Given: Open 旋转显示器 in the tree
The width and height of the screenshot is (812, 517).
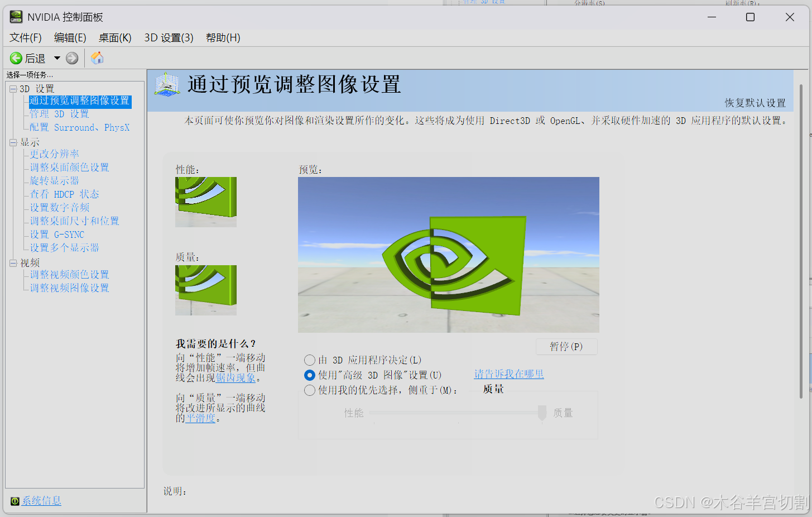Looking at the screenshot, I should (x=54, y=181).
